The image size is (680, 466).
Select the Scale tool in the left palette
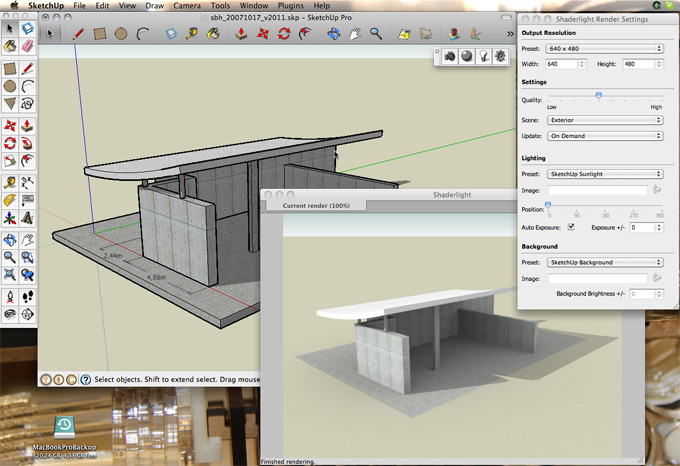[x=10, y=161]
